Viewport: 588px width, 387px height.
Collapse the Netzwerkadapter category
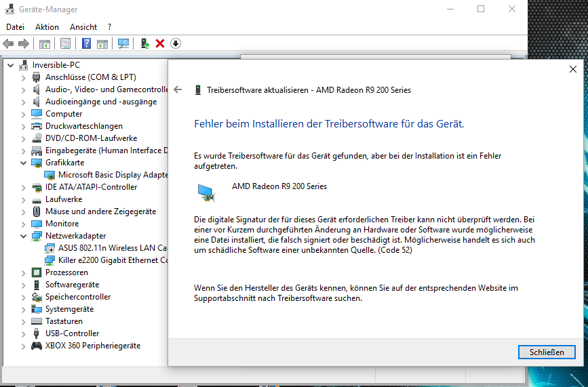[23, 236]
